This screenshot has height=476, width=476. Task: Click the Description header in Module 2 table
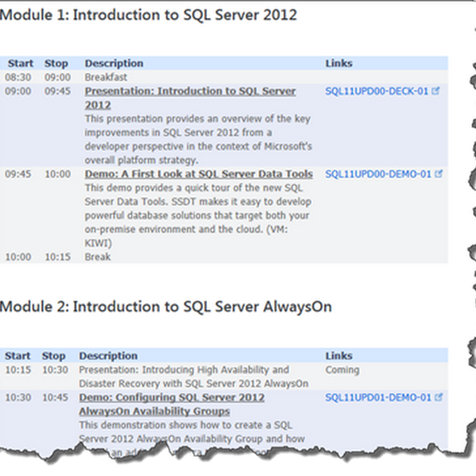coord(108,356)
